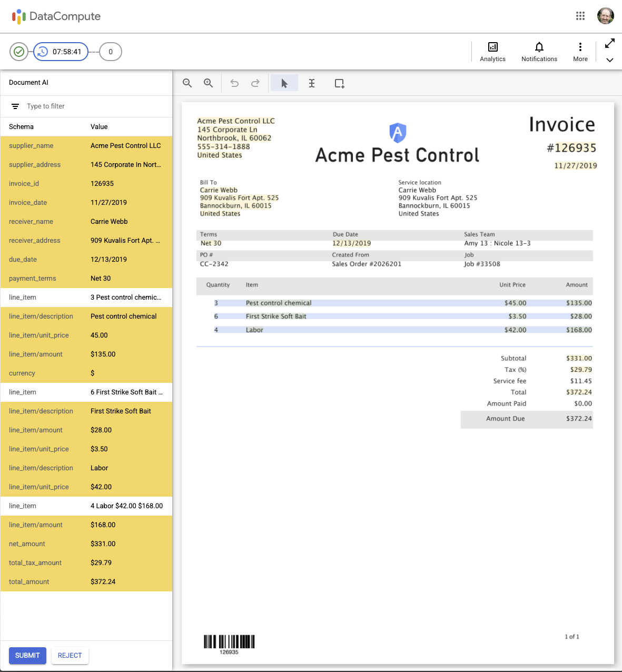Select the supplier_name schema row
The width and height of the screenshot is (622, 672).
coord(86,146)
